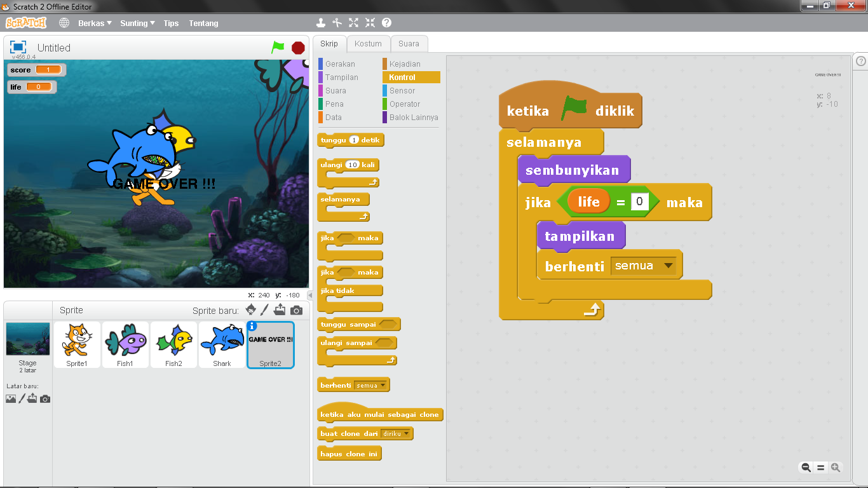Paint a new sprite with the brush icon
This screenshot has height=488, width=868.
(x=265, y=309)
